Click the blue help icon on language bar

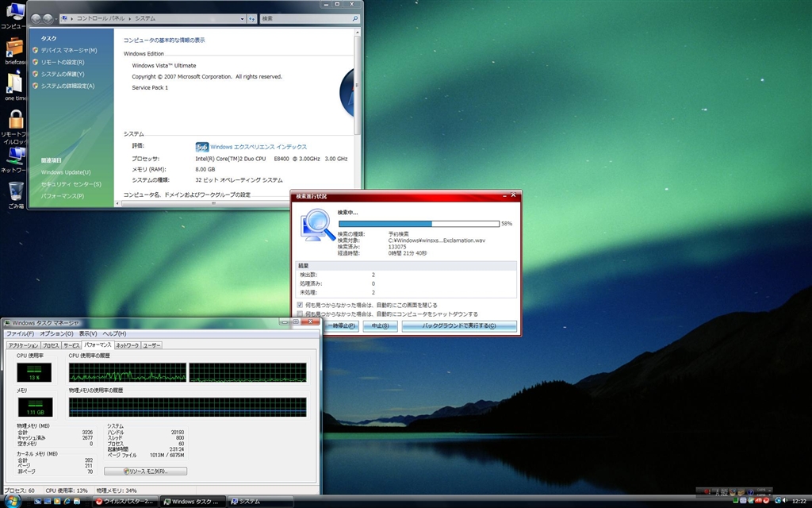(x=750, y=492)
